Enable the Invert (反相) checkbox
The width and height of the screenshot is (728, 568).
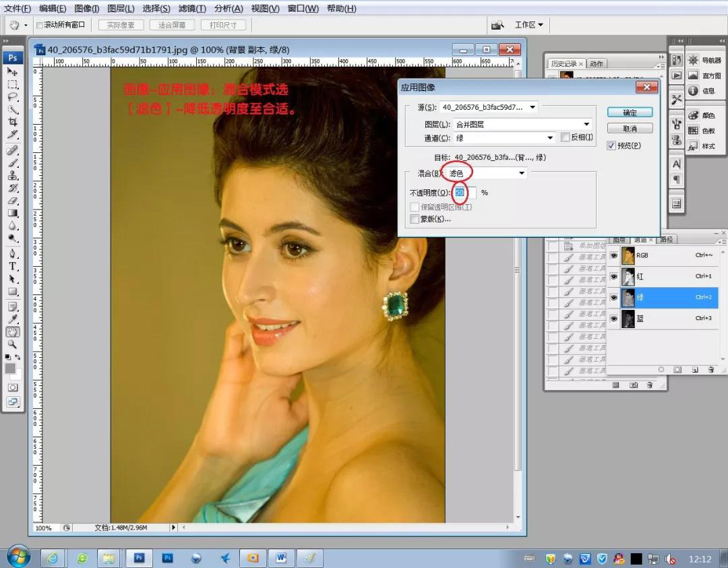[x=566, y=137]
